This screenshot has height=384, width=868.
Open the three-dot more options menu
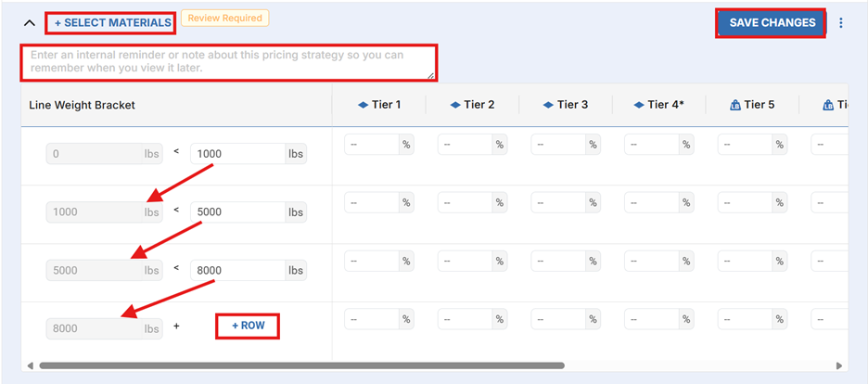841,23
